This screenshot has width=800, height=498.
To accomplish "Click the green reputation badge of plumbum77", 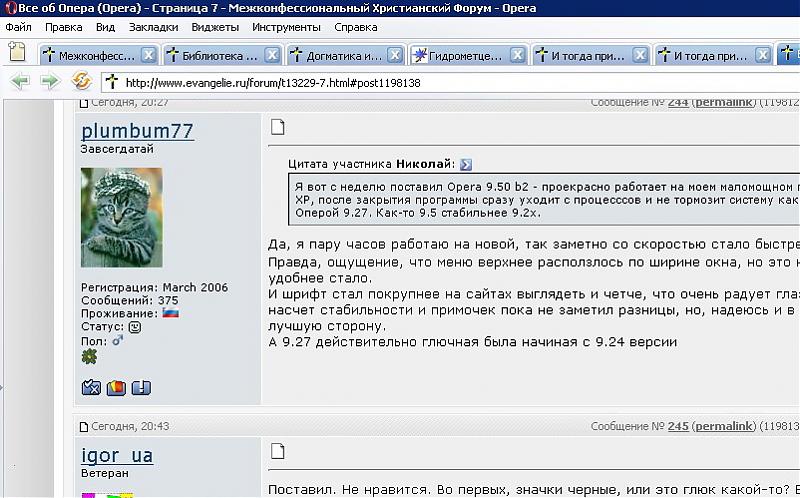I will tap(89, 356).
